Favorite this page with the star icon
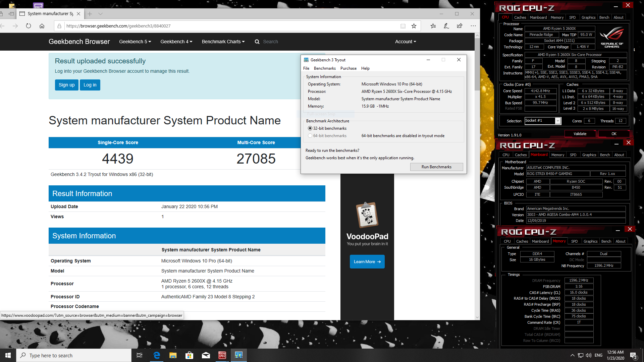 click(x=414, y=26)
